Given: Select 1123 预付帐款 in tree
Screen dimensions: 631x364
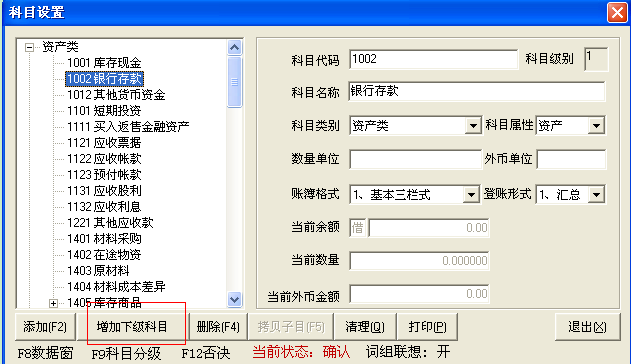Looking at the screenshot, I should 104,175.
